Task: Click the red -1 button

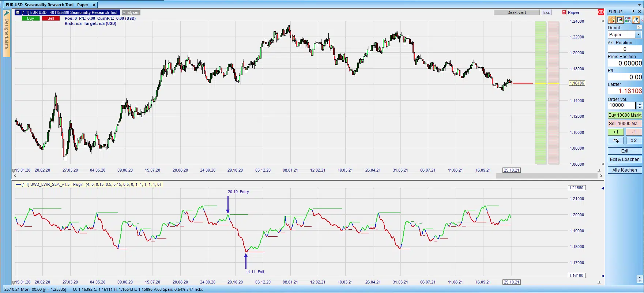Action: (x=634, y=132)
